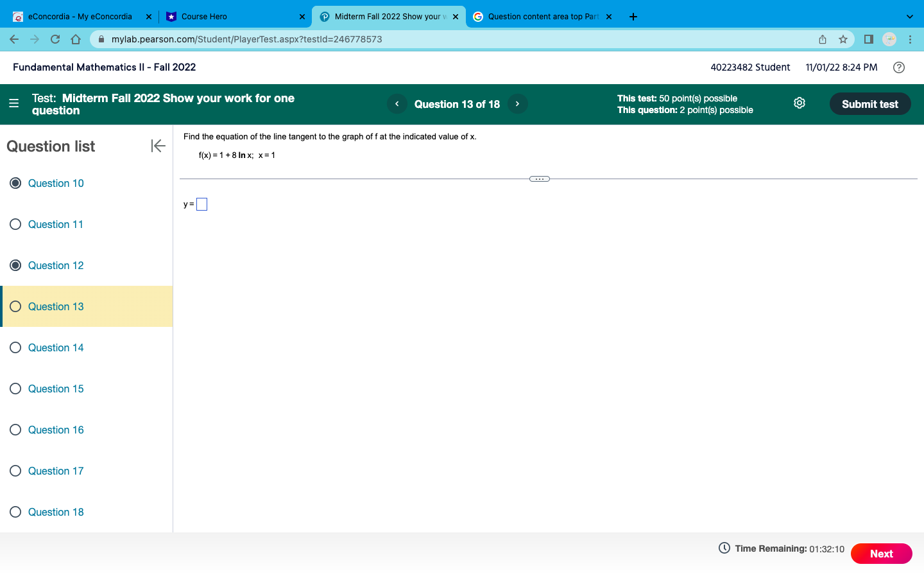924x578 pixels.
Task: Close the eConcordia tab
Action: pos(149,17)
